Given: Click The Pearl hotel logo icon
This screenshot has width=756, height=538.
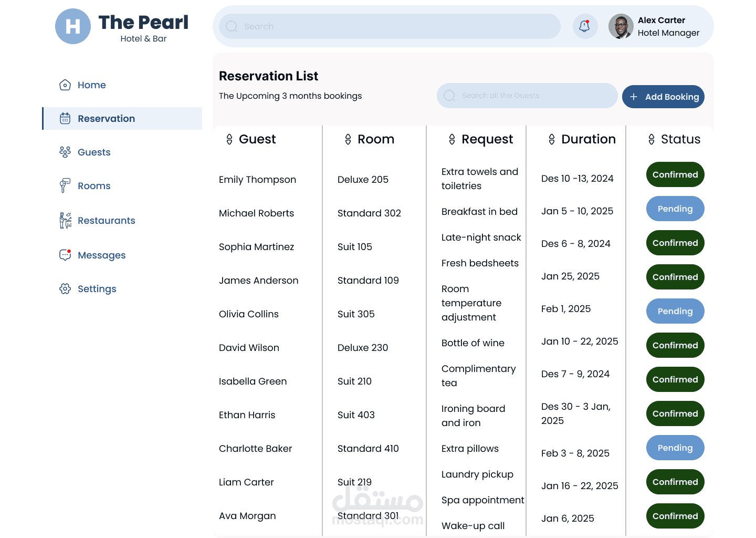Looking at the screenshot, I should pos(73,26).
